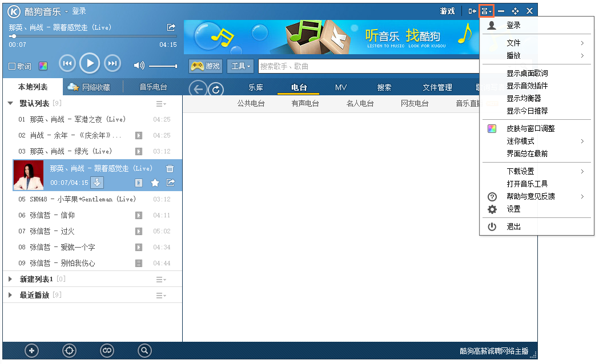Favorite the playing song with star

click(155, 183)
